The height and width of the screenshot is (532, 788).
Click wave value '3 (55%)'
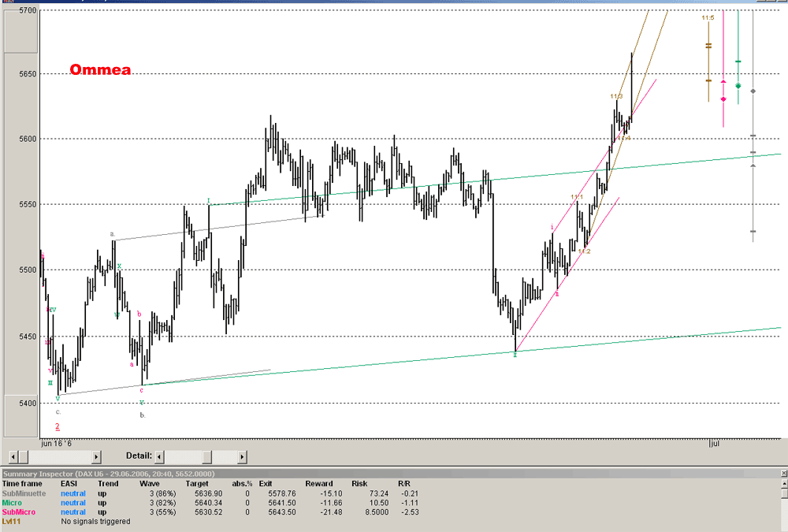(x=163, y=512)
